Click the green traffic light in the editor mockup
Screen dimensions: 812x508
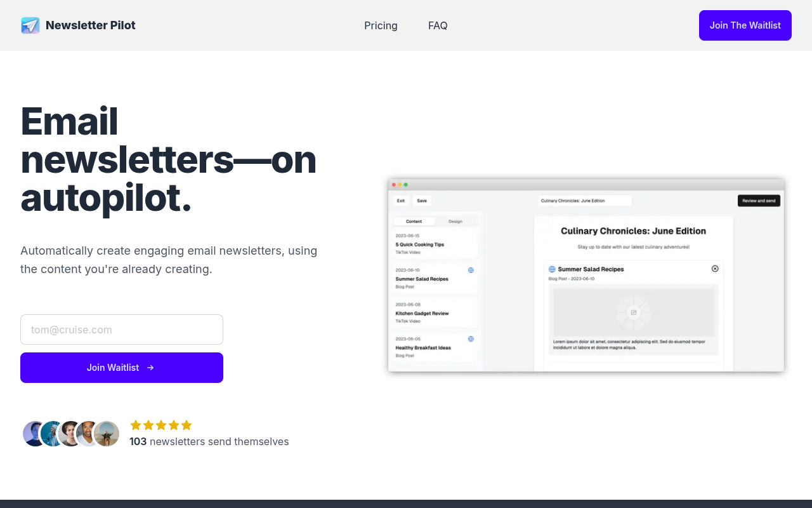point(406,184)
